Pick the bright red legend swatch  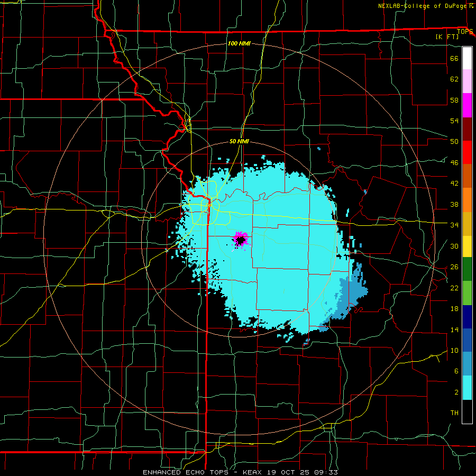[x=467, y=152]
